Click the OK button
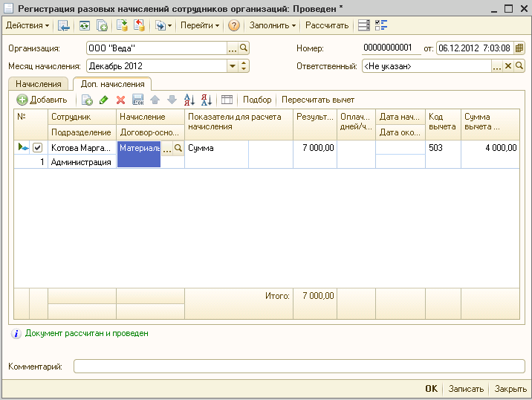 click(431, 389)
